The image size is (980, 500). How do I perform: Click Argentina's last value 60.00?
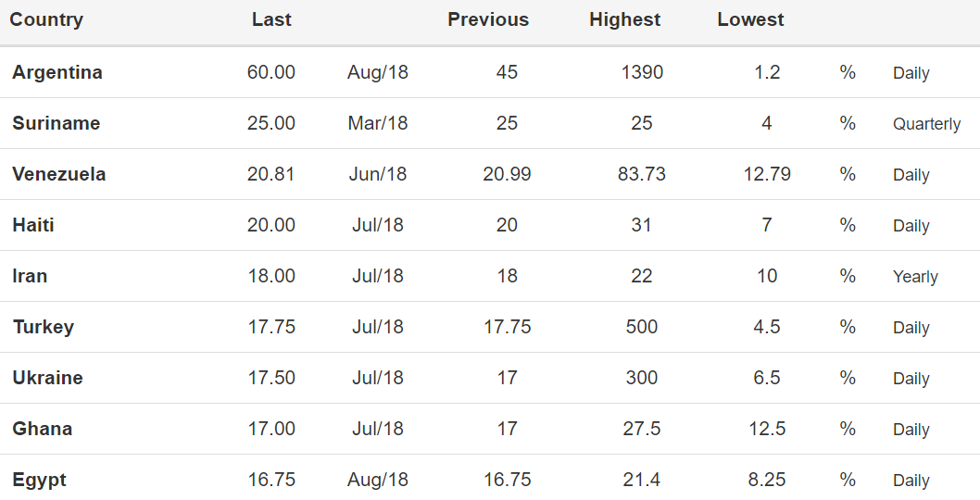tap(271, 72)
